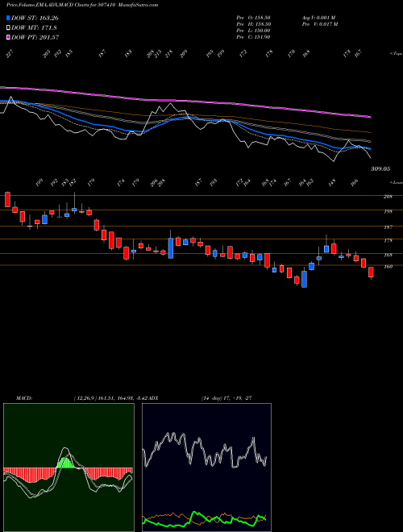Click the last red candle at far right
This screenshot has width=403, height=532.
pos(371,272)
